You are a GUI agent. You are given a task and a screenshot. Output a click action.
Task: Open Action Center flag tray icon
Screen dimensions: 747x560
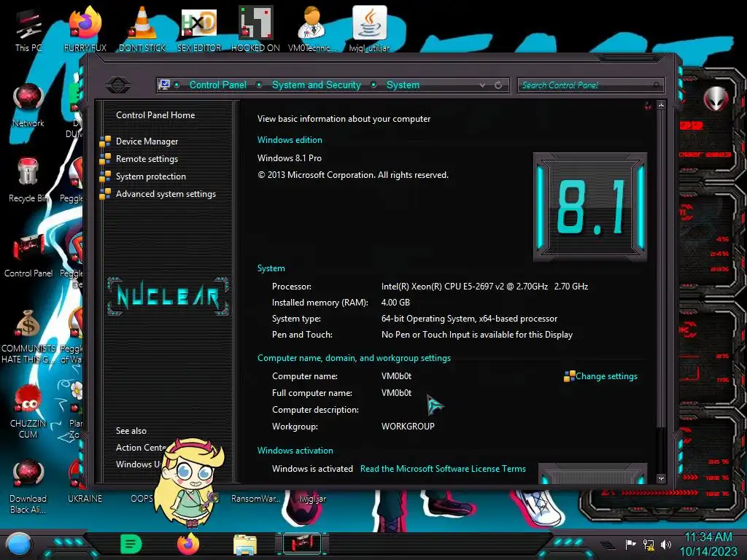coord(631,544)
